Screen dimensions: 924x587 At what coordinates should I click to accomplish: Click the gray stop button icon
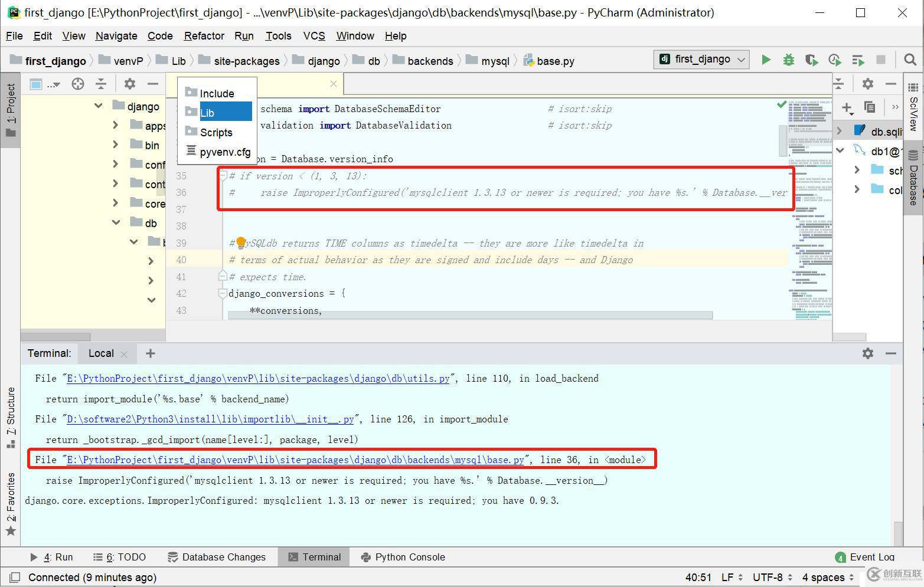coord(881,60)
